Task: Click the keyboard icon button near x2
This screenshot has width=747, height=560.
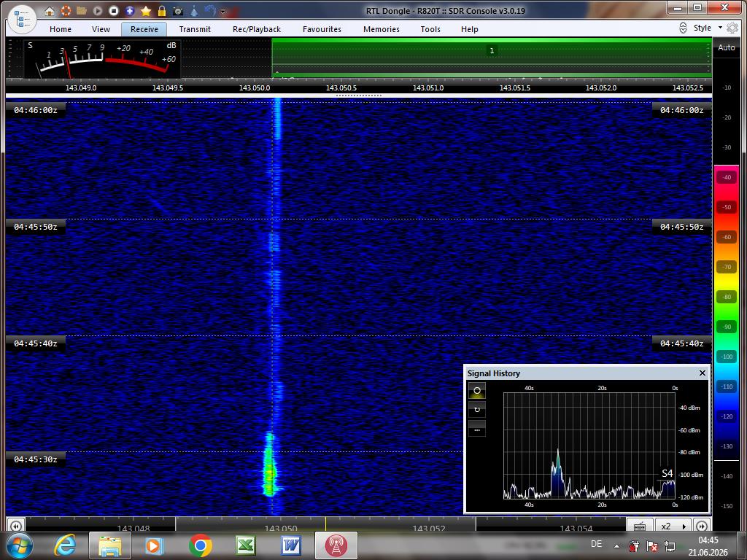Action: click(640, 526)
